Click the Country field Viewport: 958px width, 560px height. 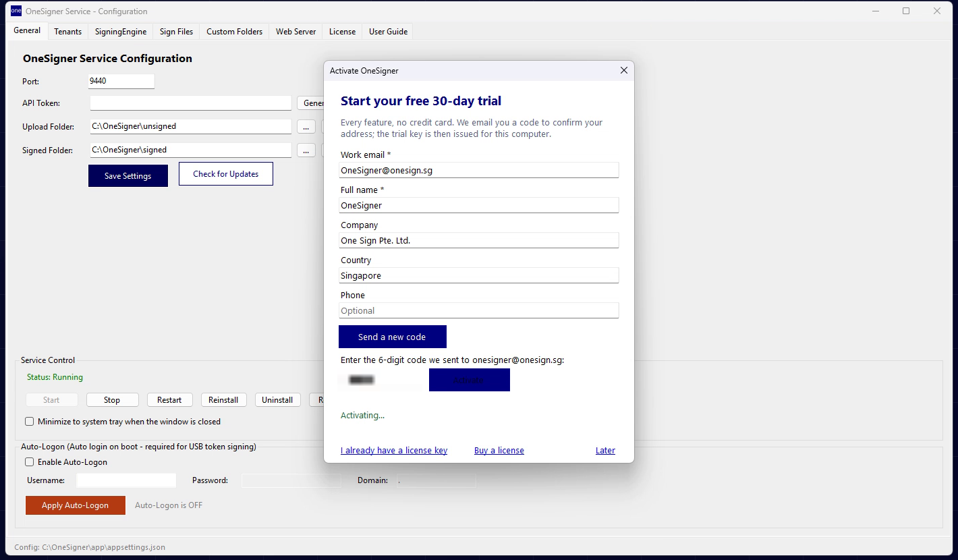(x=479, y=275)
